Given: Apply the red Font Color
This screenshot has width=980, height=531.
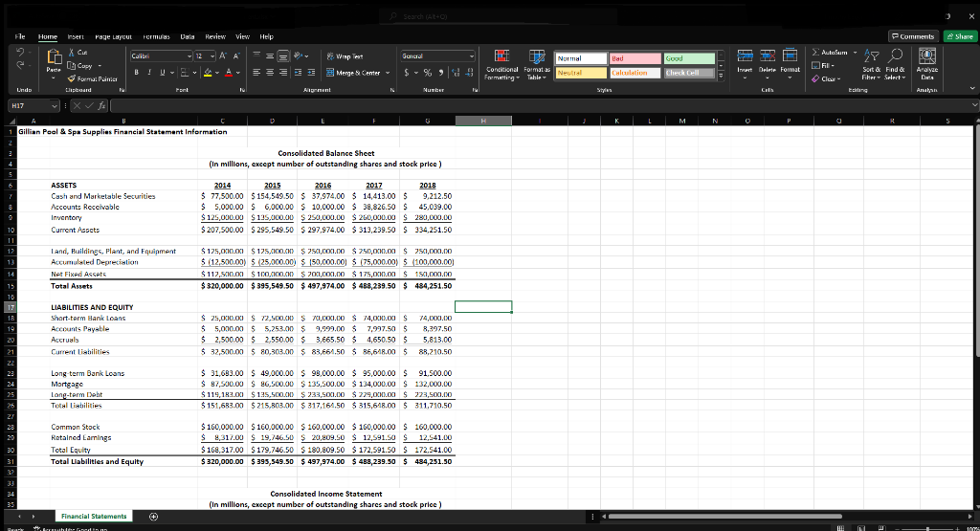Looking at the screenshot, I should (229, 73).
